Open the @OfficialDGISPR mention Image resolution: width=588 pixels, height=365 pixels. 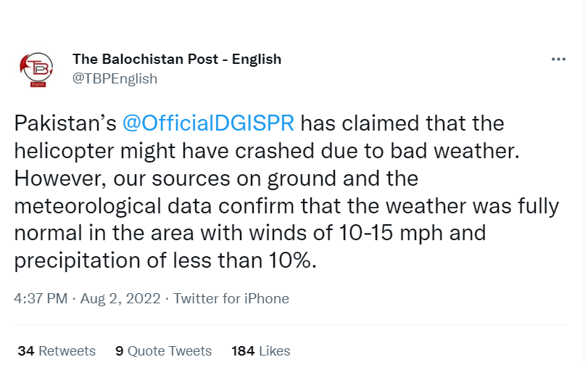point(208,123)
